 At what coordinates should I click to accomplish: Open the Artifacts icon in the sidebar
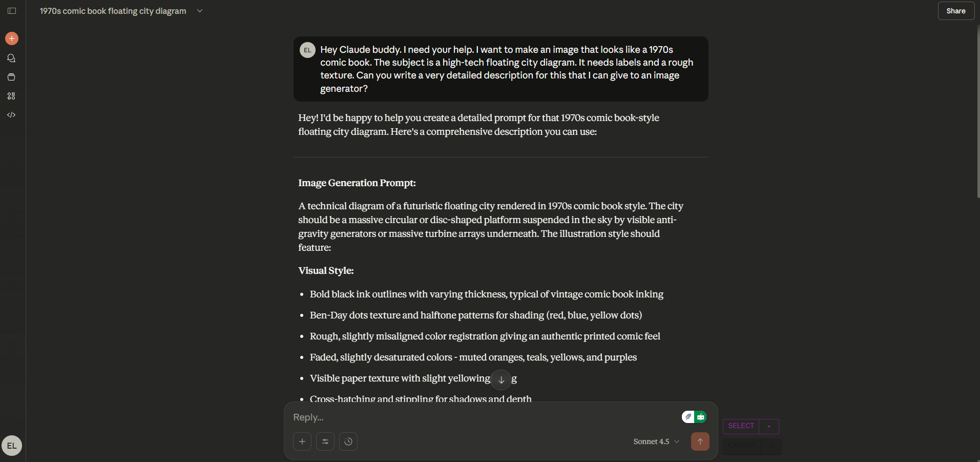coord(11,96)
